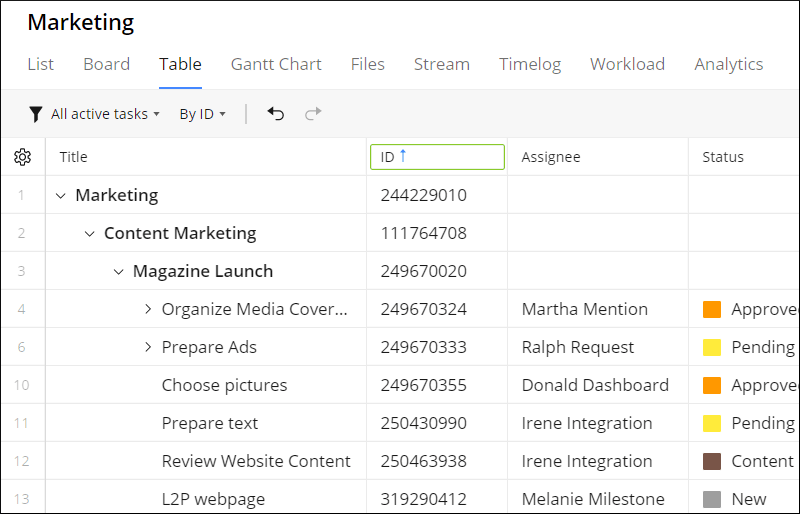
Task: Click the redo arrow icon
Action: (x=313, y=114)
